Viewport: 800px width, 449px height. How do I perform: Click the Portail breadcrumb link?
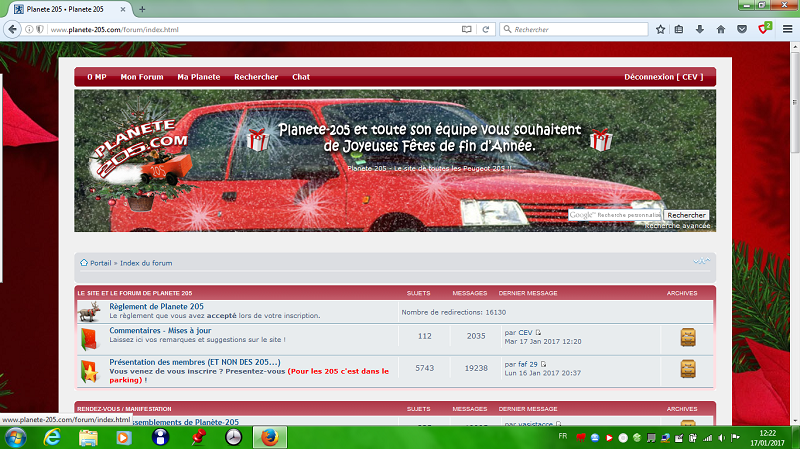pos(101,263)
